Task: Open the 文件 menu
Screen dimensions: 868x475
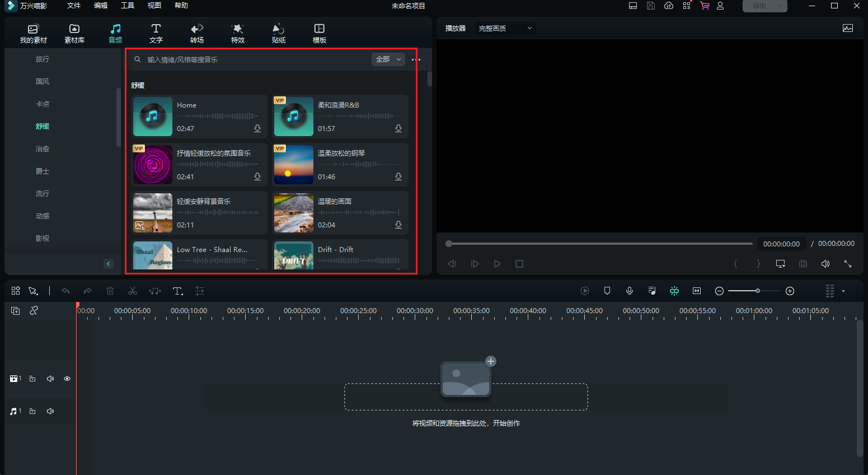Action: tap(74, 6)
